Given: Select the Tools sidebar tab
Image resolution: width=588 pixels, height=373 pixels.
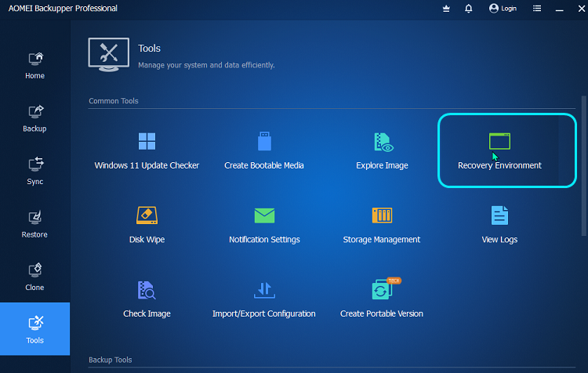Looking at the screenshot, I should pos(34,329).
